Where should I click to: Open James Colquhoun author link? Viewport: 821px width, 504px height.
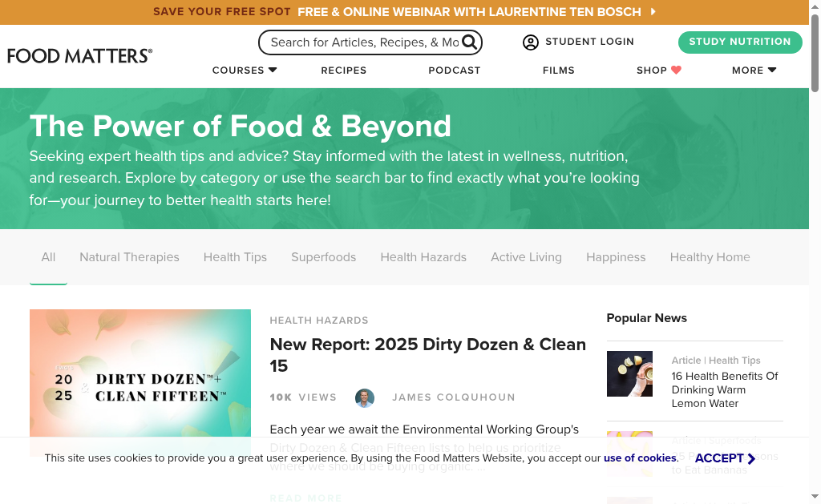[x=454, y=397]
